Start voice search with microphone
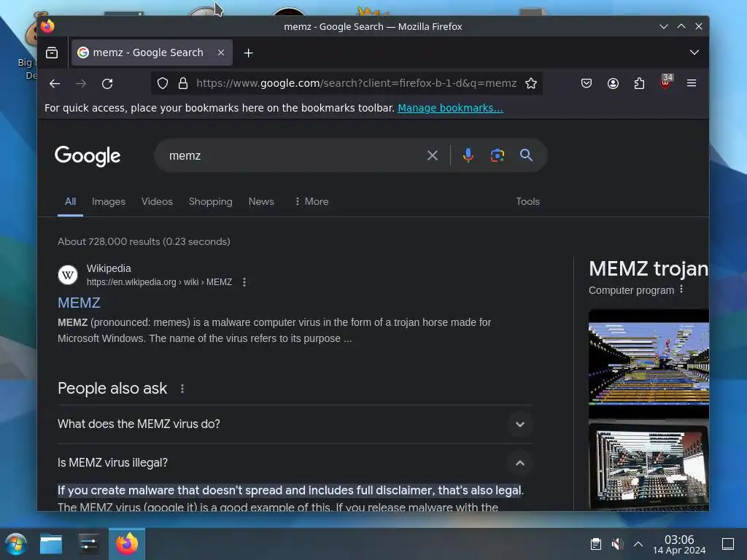This screenshot has height=560, width=747. click(x=468, y=155)
